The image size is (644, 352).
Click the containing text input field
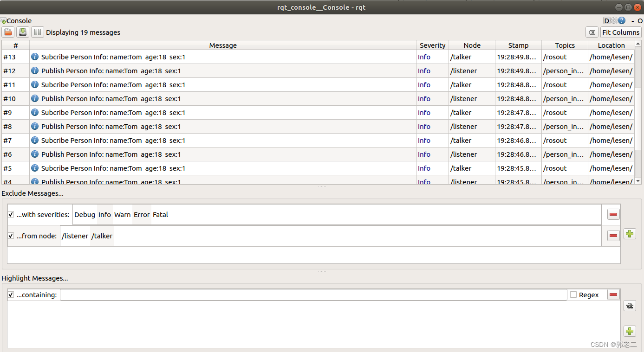pos(313,295)
